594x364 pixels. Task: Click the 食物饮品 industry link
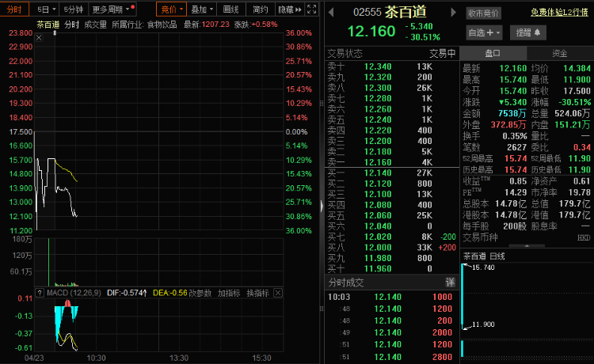click(162, 25)
